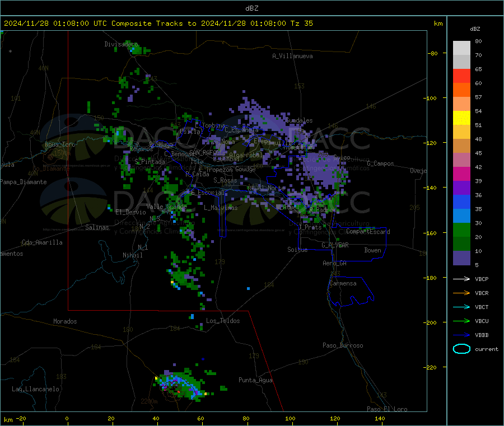Click the orange VBCR arrow legend icon
The width and height of the screenshot is (504, 426).
click(461, 293)
